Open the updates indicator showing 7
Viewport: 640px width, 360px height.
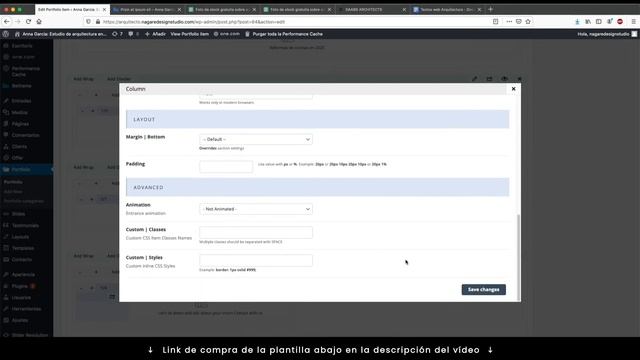(117, 34)
